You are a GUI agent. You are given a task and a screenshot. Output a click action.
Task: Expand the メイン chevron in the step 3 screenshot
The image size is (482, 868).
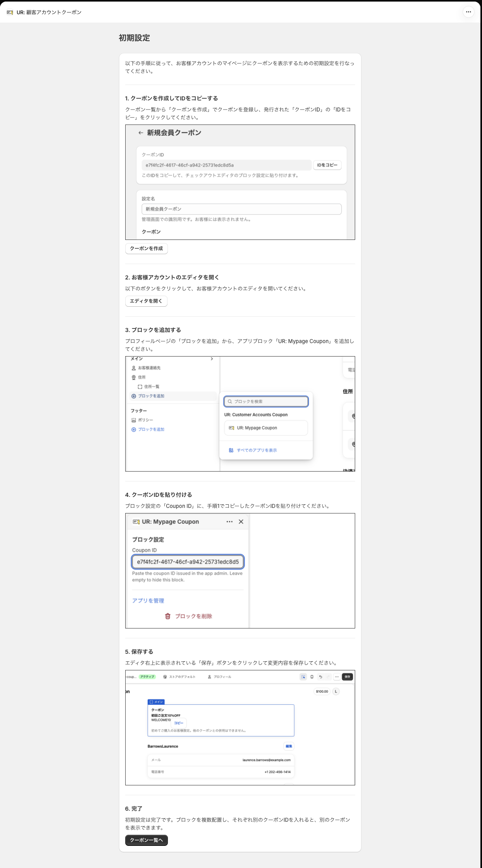212,359
